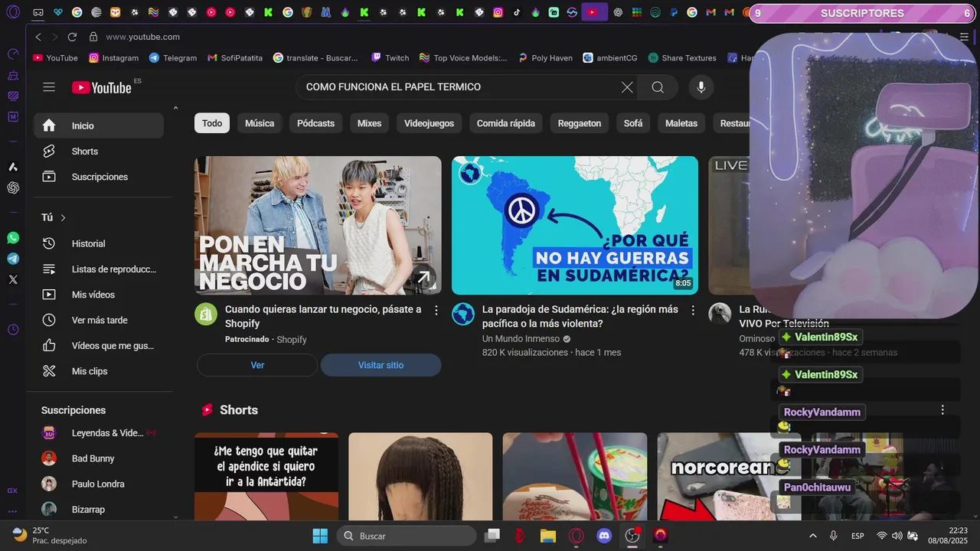Viewport: 980px width, 551px height.
Task: Open Suscripciones in YouTube sidebar
Action: coord(99,177)
